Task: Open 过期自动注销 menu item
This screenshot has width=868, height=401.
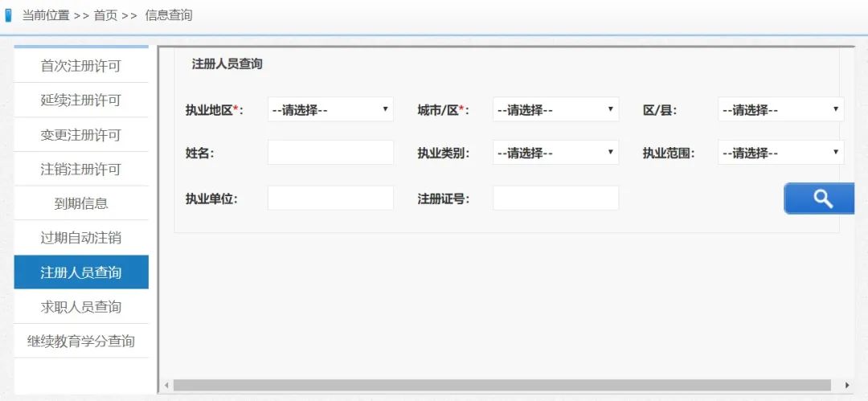Action: coord(81,238)
